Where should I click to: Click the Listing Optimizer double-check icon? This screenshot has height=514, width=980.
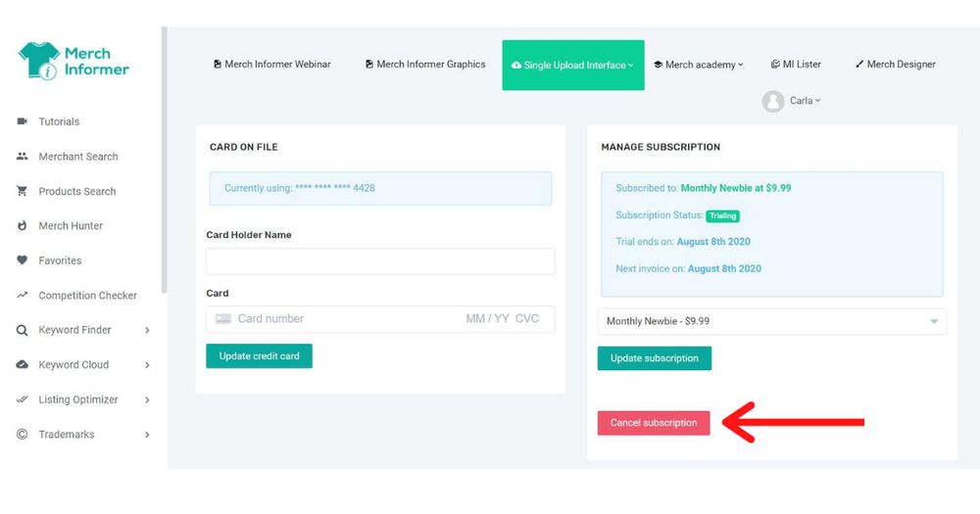click(22, 399)
